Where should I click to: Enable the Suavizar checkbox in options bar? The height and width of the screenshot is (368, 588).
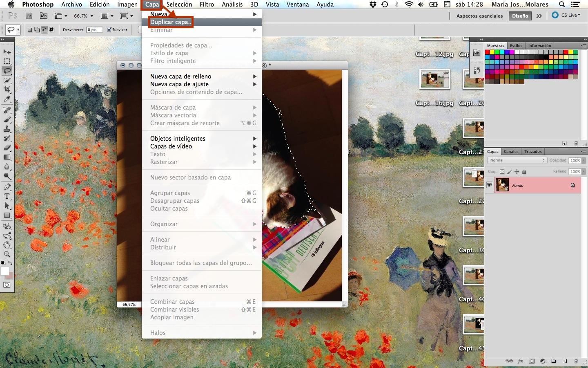109,29
